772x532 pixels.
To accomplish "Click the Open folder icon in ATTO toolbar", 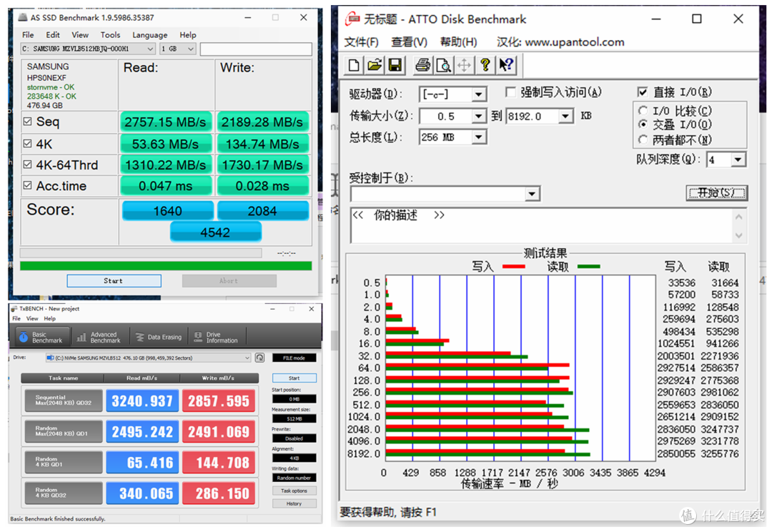I will tap(374, 65).
